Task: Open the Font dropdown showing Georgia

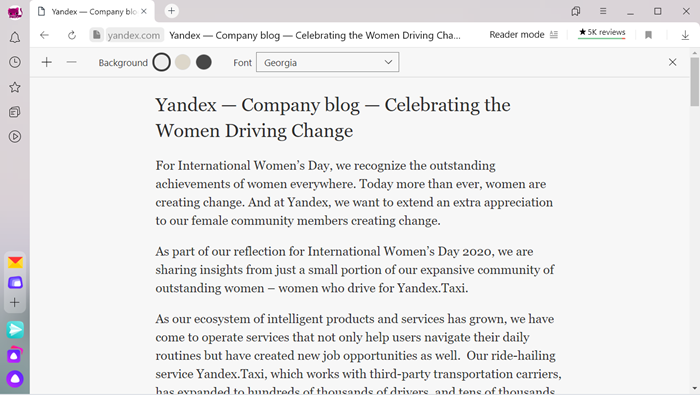Action: 328,62
